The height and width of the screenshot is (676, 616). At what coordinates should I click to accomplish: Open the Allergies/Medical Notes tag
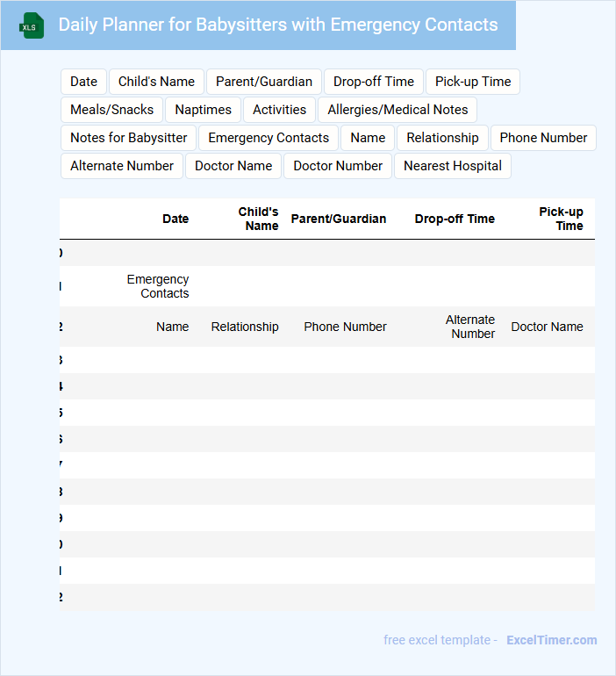[398, 110]
